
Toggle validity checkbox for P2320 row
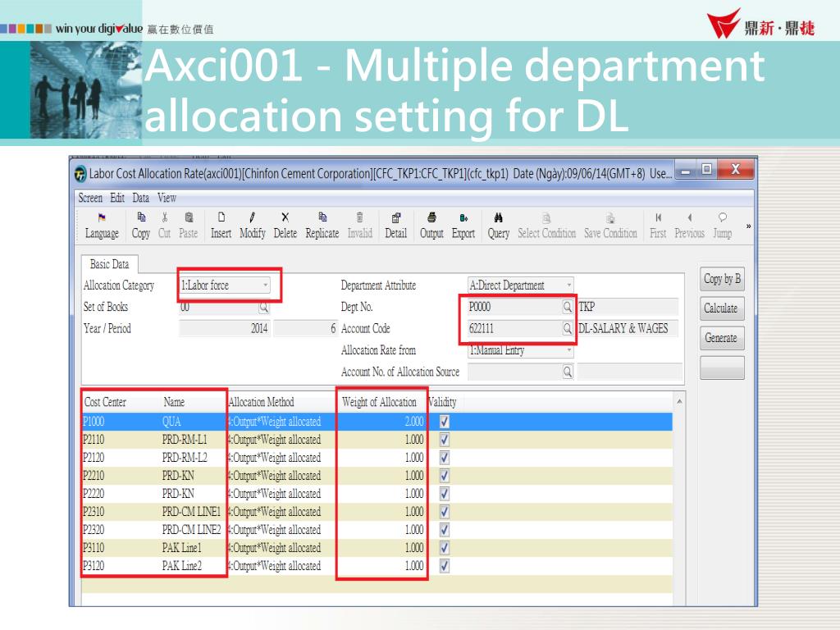(444, 530)
